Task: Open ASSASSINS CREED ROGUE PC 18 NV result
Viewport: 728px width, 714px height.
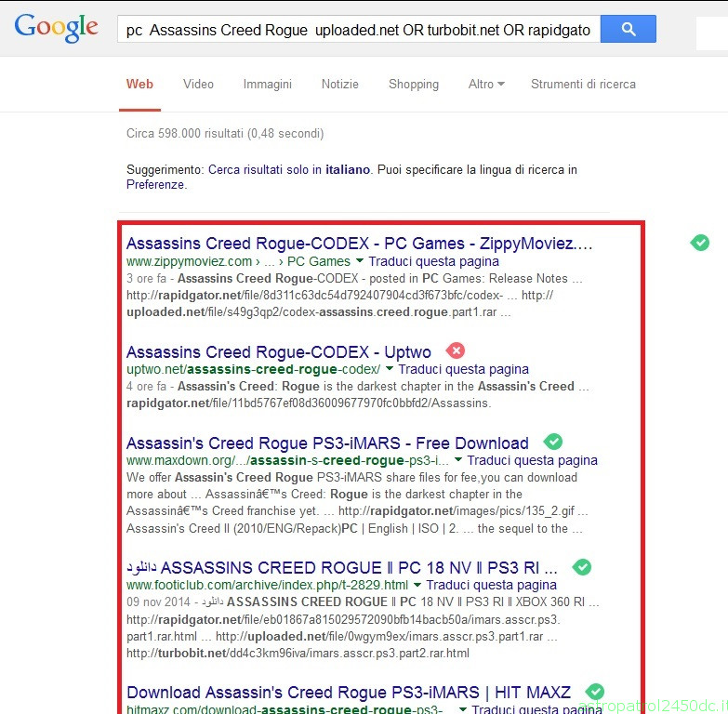Action: [342, 568]
